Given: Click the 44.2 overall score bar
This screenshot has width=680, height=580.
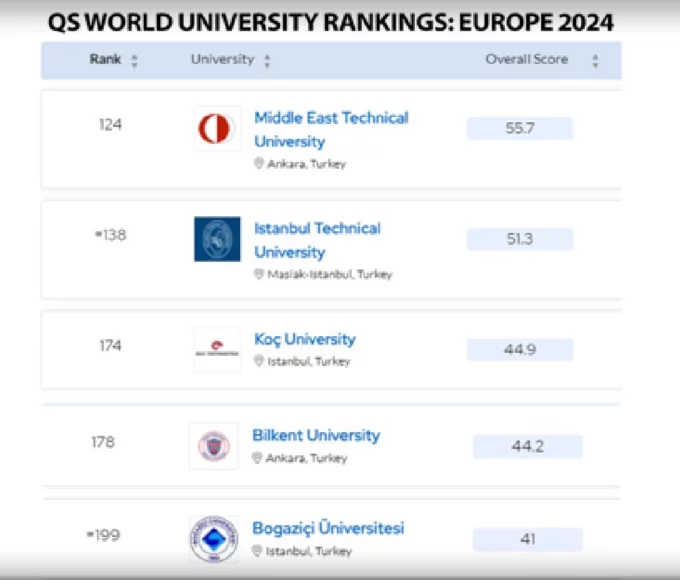Looking at the screenshot, I should [x=527, y=446].
